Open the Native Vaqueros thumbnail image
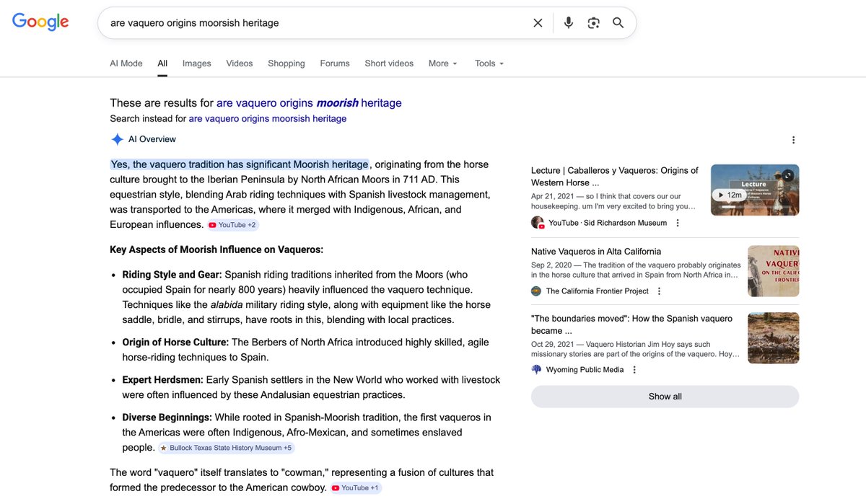866x504 pixels. coord(773,271)
